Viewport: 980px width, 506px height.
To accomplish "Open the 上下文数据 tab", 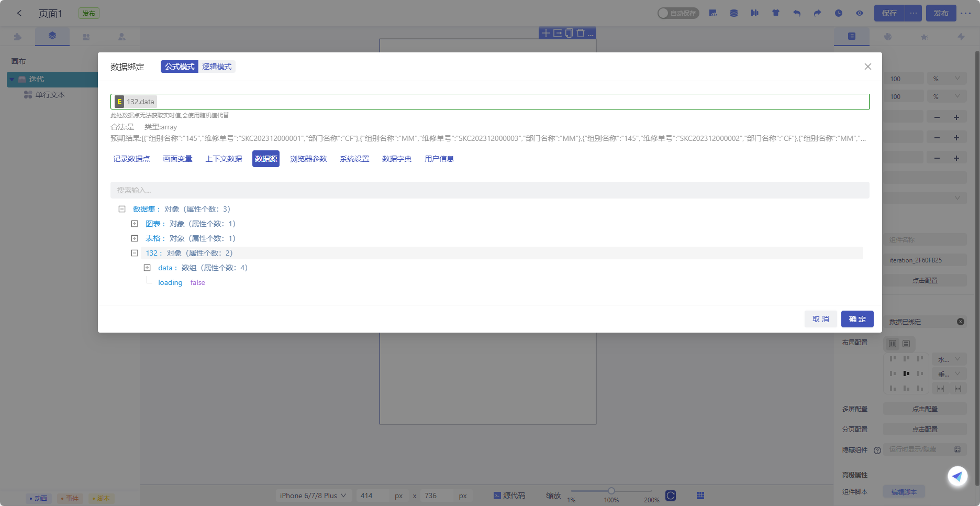I will [224, 159].
